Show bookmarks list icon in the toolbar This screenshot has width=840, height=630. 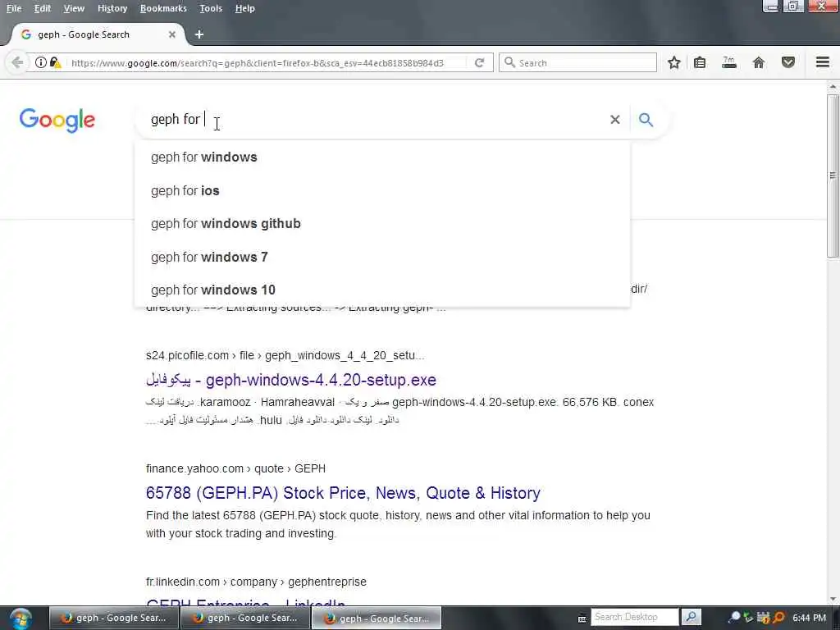(x=700, y=62)
